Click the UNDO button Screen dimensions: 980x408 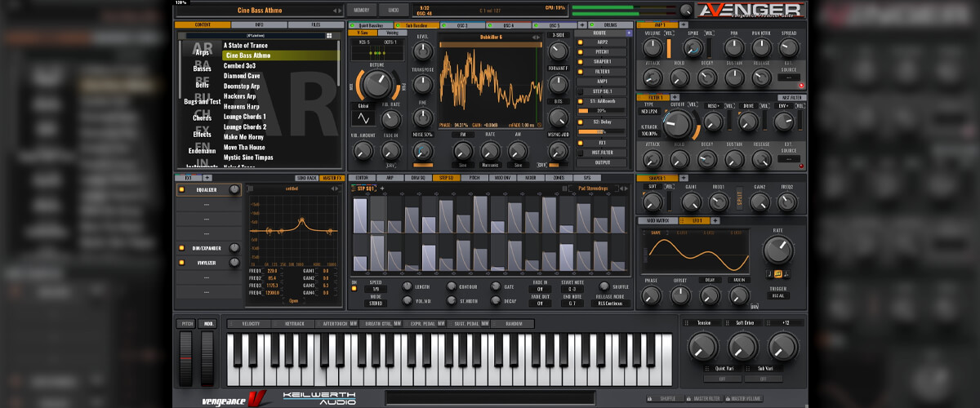click(x=394, y=10)
